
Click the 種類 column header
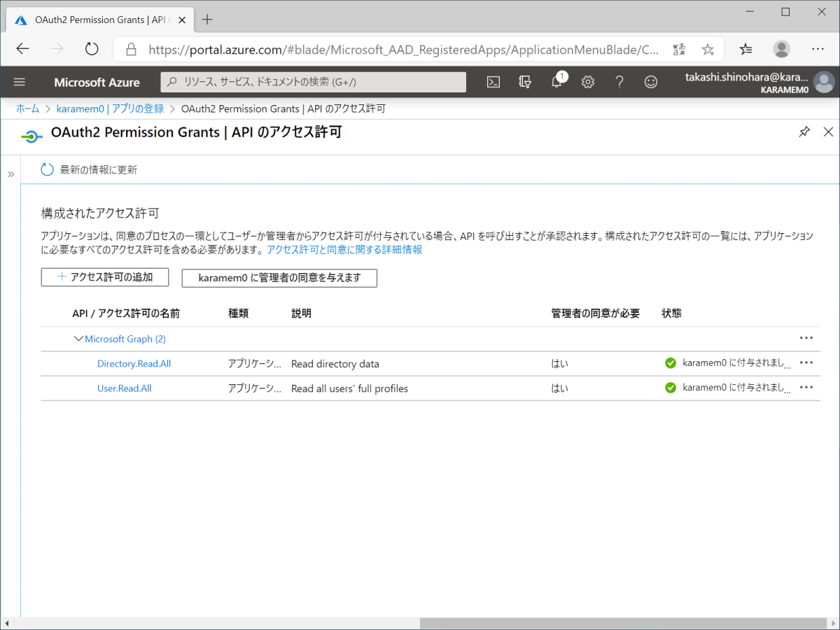[x=238, y=314]
